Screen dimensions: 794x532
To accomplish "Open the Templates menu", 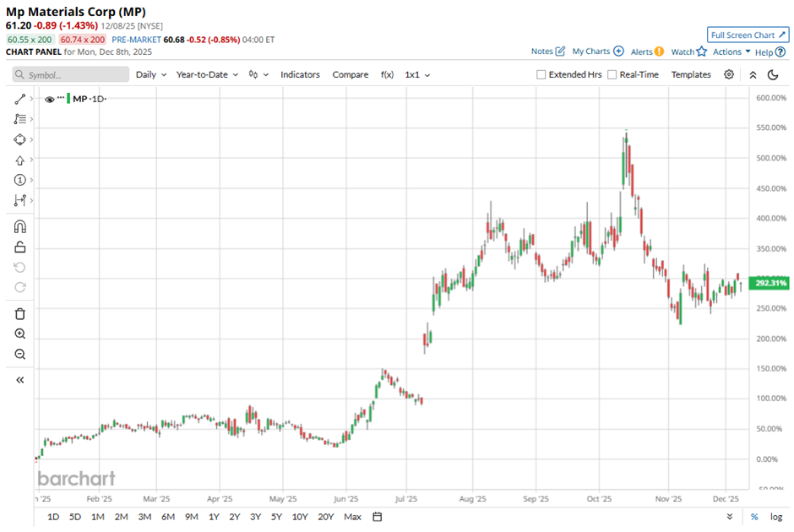I will pos(691,74).
